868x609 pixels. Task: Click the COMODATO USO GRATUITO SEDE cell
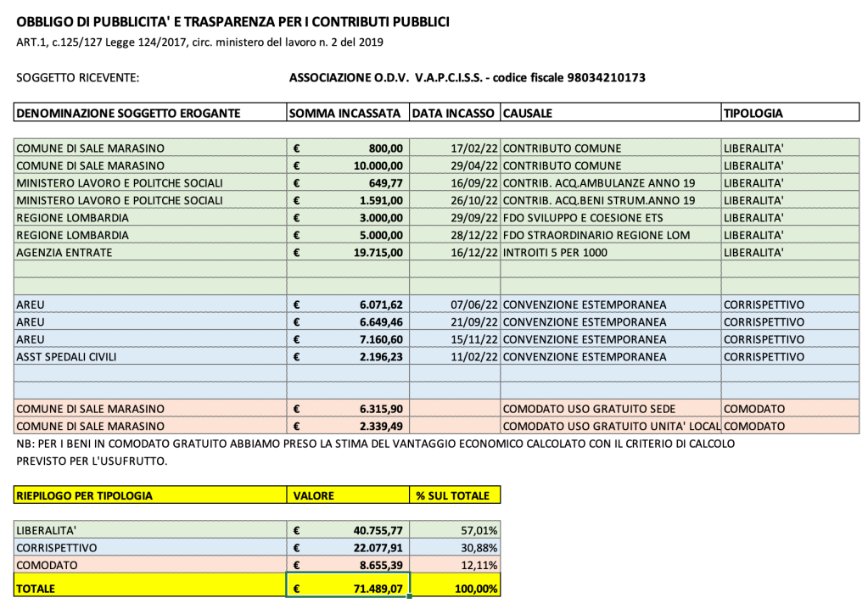tap(610, 409)
